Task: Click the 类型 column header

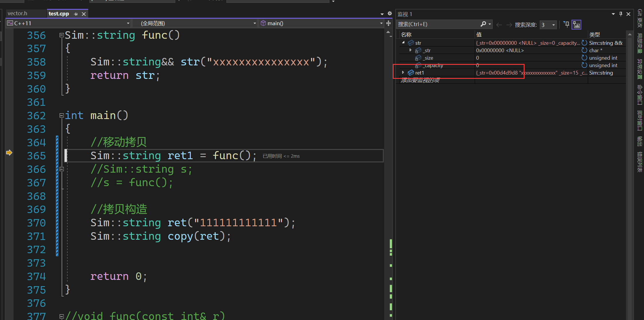Action: tap(607, 35)
